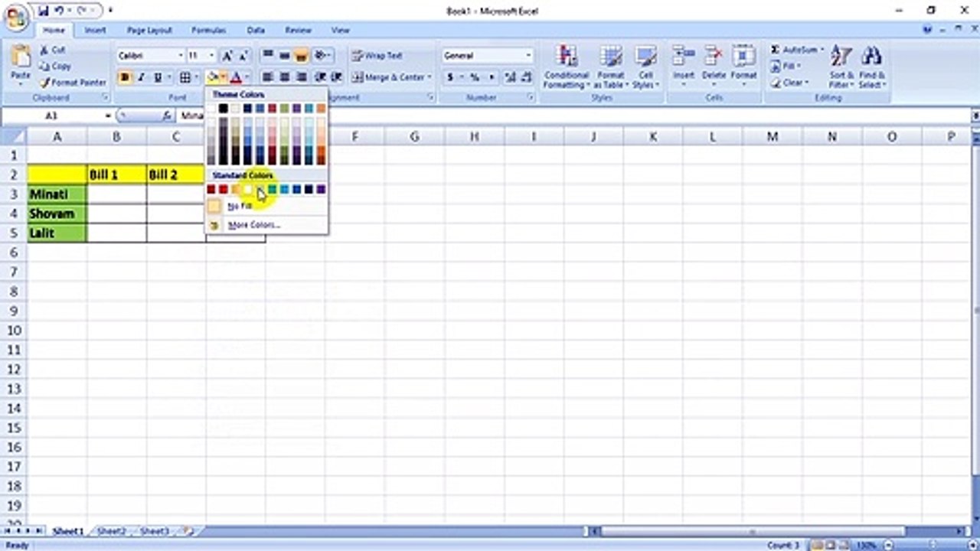Image resolution: width=980 pixels, height=551 pixels.
Task: Apply Percent Style format
Action: [x=475, y=77]
